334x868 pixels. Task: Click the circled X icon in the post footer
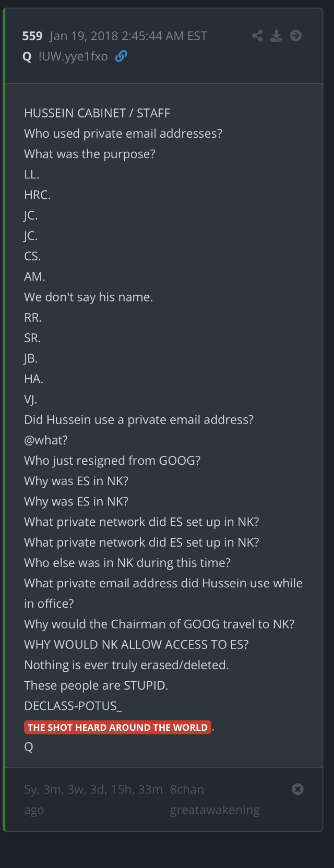[x=297, y=789]
